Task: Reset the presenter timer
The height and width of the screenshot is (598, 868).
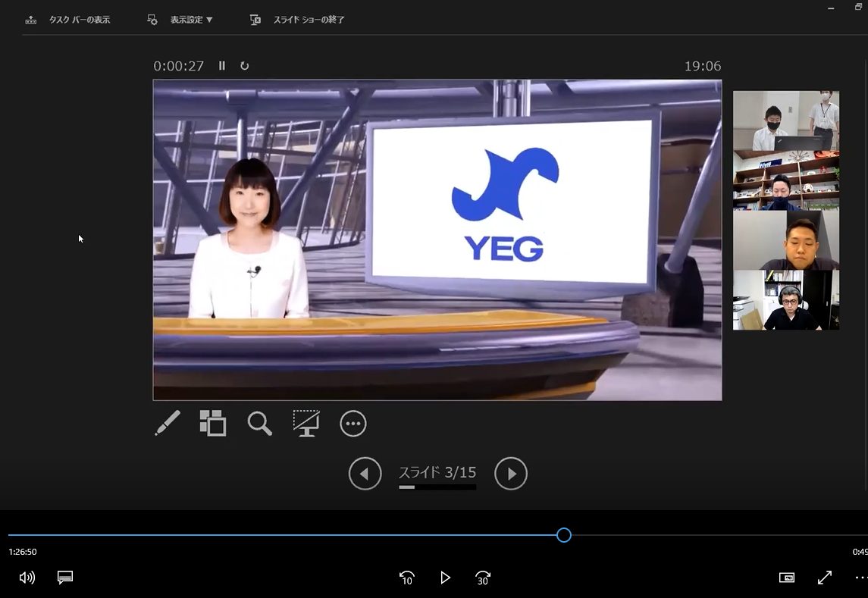Action: point(244,66)
